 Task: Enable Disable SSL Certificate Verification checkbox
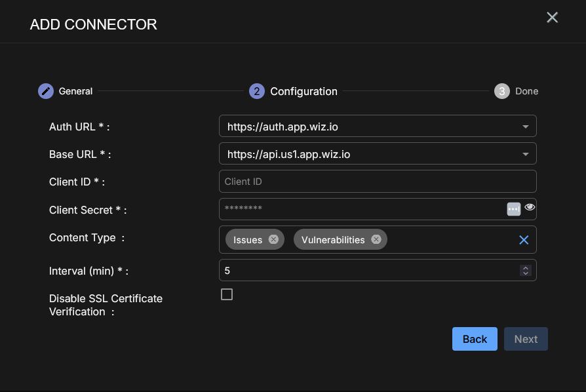pos(227,294)
